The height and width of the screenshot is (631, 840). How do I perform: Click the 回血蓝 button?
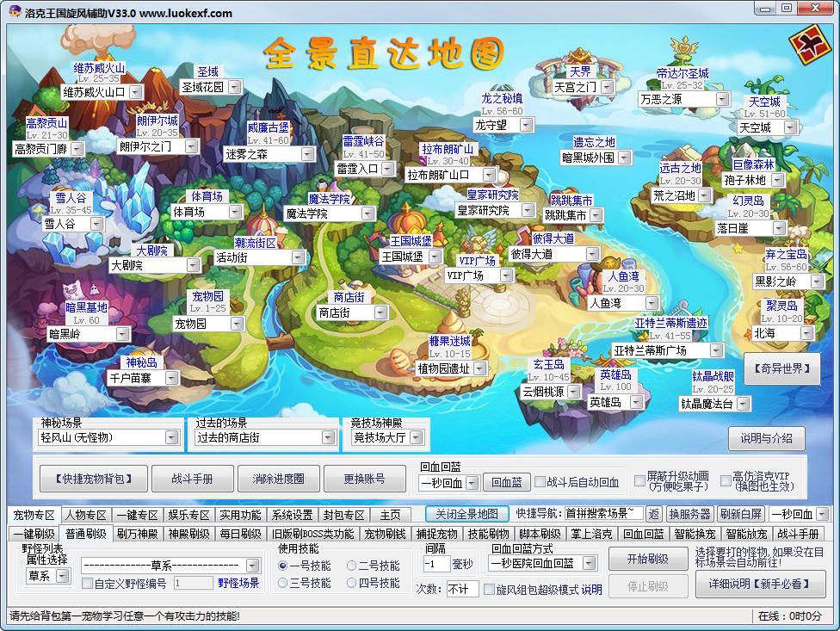[x=506, y=483]
